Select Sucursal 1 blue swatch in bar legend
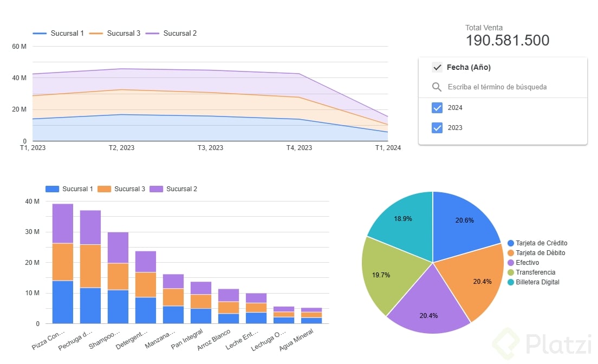Image resolution: width=598 pixels, height=364 pixels. coord(52,189)
